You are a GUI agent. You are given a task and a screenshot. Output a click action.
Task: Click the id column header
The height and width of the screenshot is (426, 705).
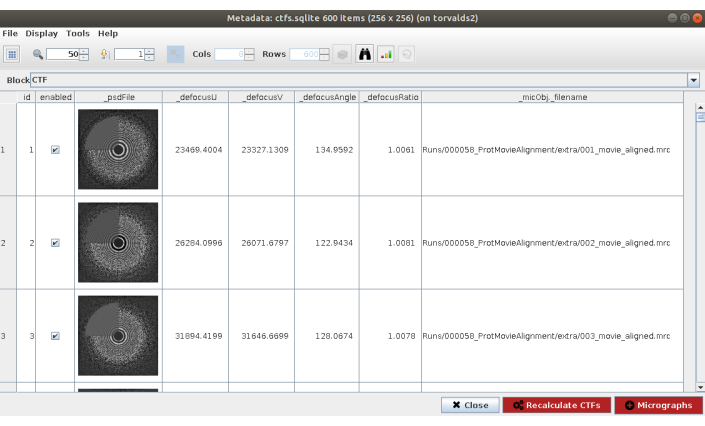pos(27,97)
